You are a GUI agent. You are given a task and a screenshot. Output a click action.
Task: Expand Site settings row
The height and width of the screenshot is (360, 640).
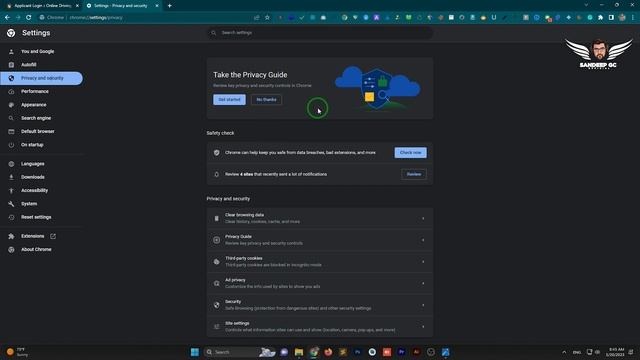pyautogui.click(x=320, y=327)
